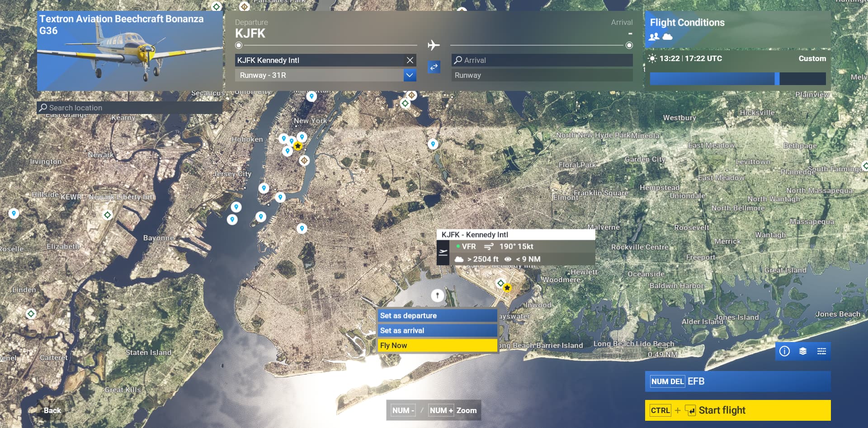868x428 pixels.
Task: Click the POI pin left of Hillside label
Action: (14, 214)
